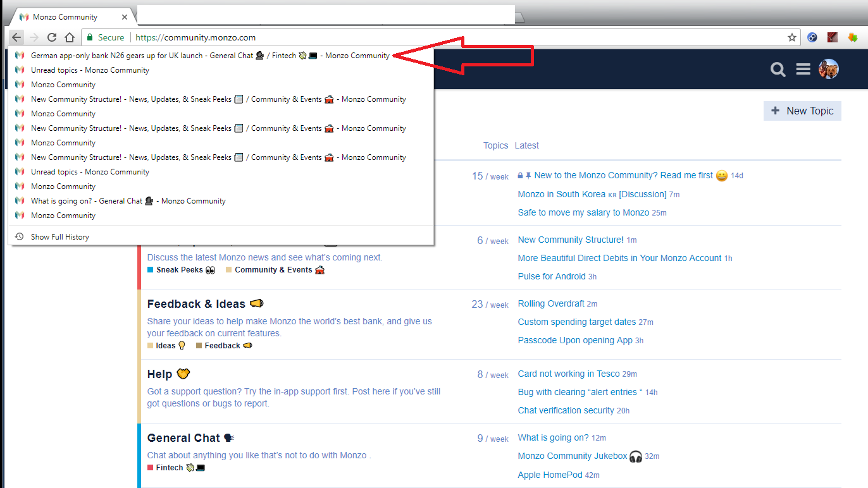The image size is (868, 488).
Task: Reload the page with the refresh icon
Action: point(53,37)
